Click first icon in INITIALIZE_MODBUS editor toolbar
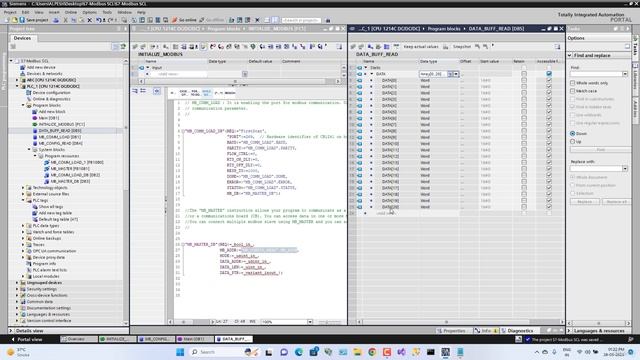 (x=135, y=47)
